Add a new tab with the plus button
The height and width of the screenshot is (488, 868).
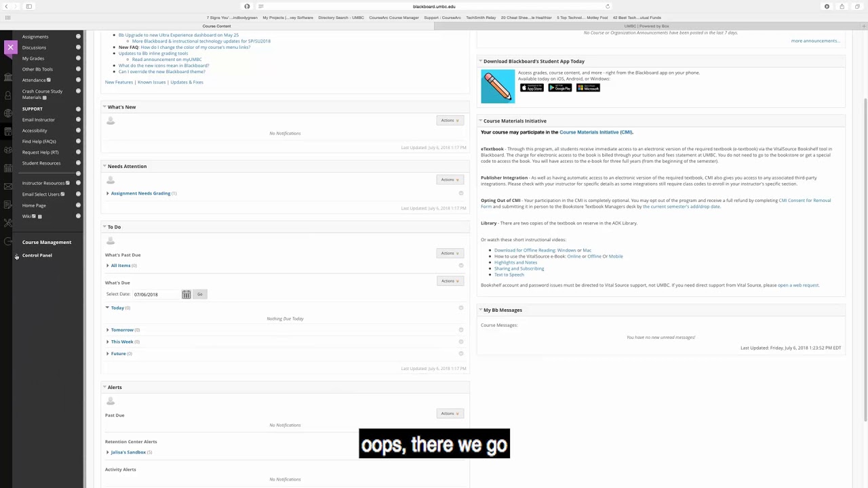click(864, 26)
